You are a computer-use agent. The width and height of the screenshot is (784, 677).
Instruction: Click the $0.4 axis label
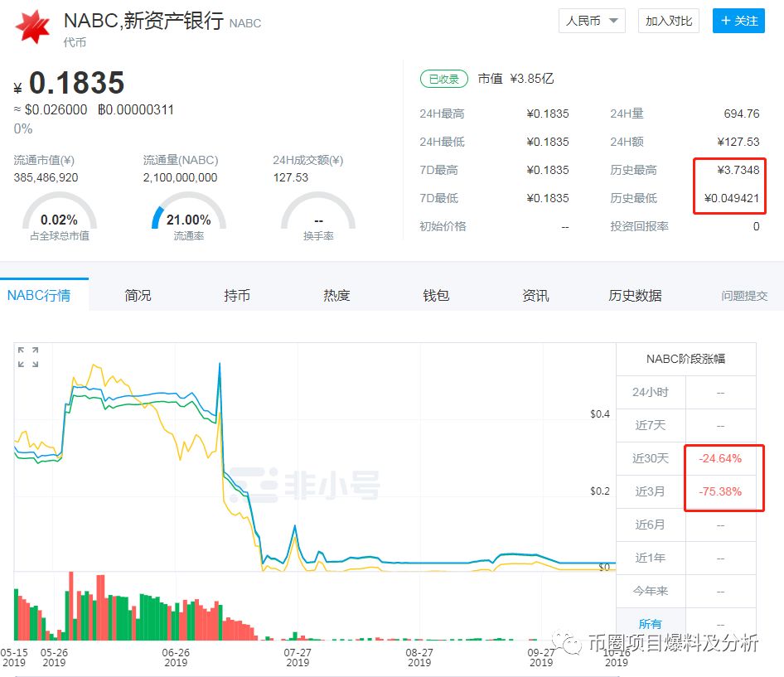(599, 414)
